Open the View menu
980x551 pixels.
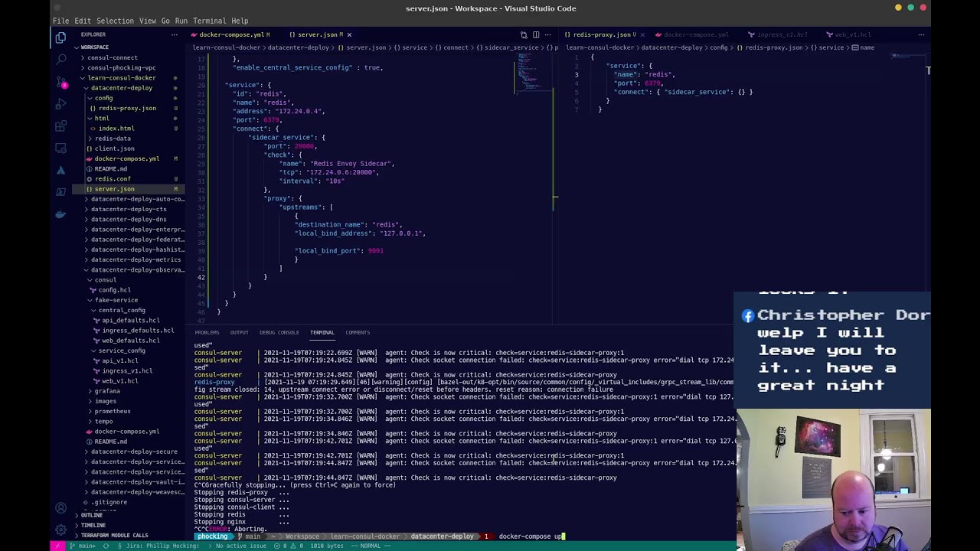click(x=148, y=21)
